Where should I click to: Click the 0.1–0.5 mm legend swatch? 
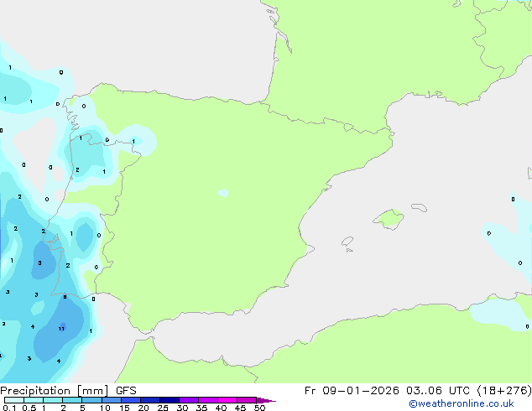[14, 400]
